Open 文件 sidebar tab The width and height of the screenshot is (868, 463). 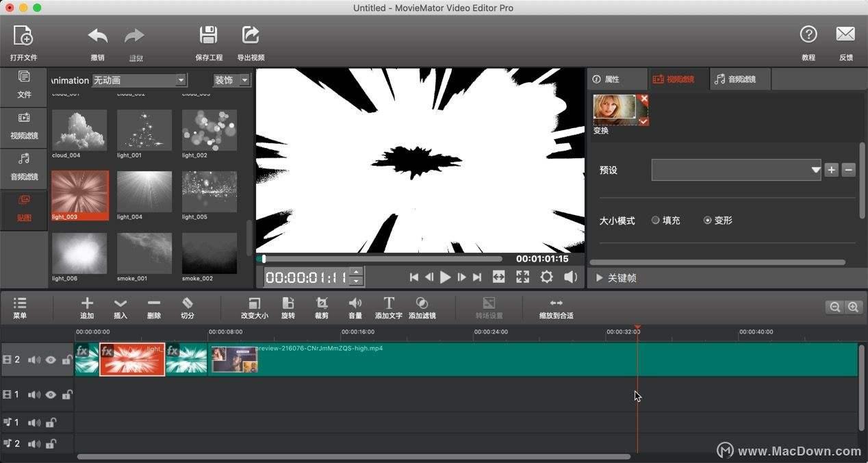(24, 87)
